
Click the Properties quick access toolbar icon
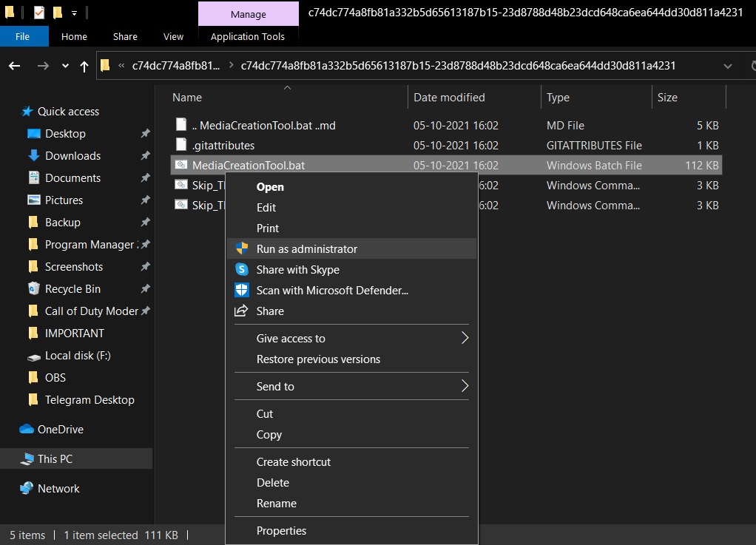(x=39, y=12)
